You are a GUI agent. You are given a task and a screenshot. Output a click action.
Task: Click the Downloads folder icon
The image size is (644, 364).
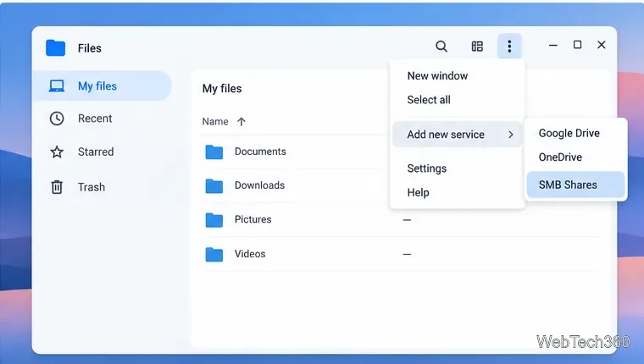click(214, 186)
